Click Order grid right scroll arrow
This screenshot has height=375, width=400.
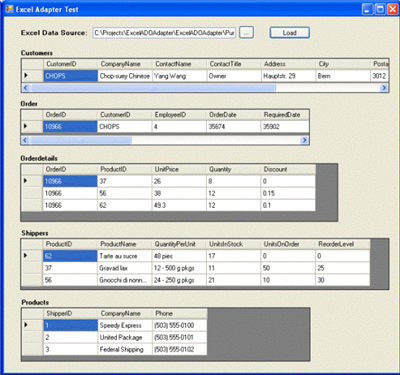(x=304, y=140)
